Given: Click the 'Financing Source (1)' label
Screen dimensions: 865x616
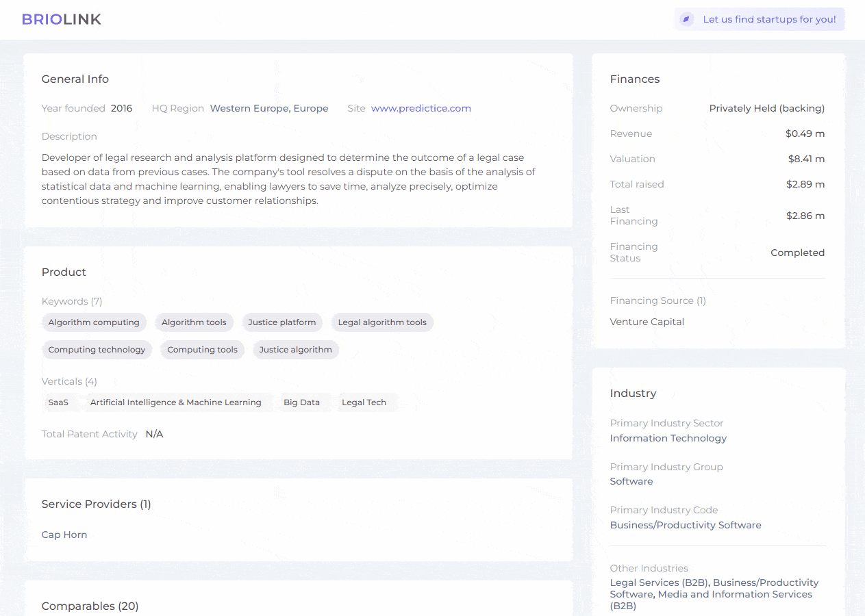Looking at the screenshot, I should coord(658,300).
